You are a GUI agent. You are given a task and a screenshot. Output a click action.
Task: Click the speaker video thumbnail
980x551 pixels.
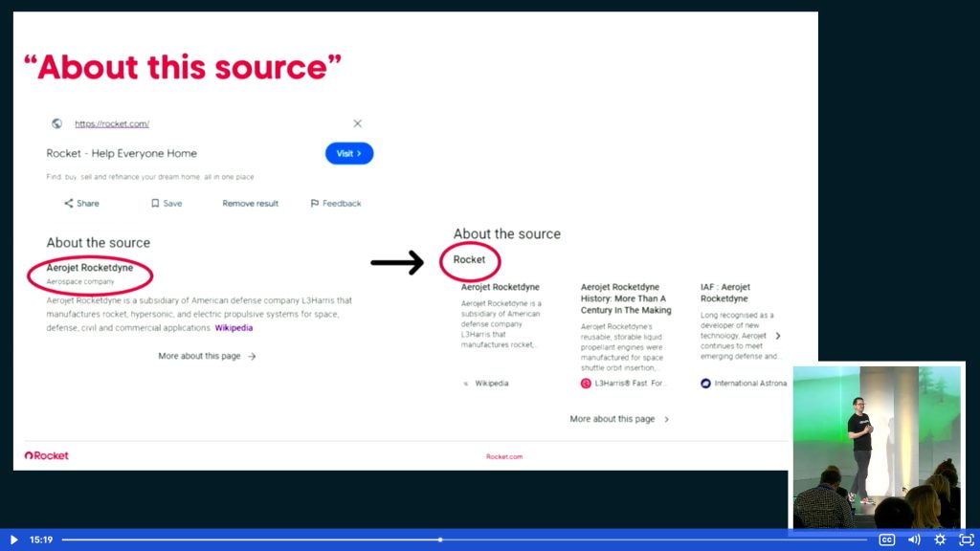(877, 448)
